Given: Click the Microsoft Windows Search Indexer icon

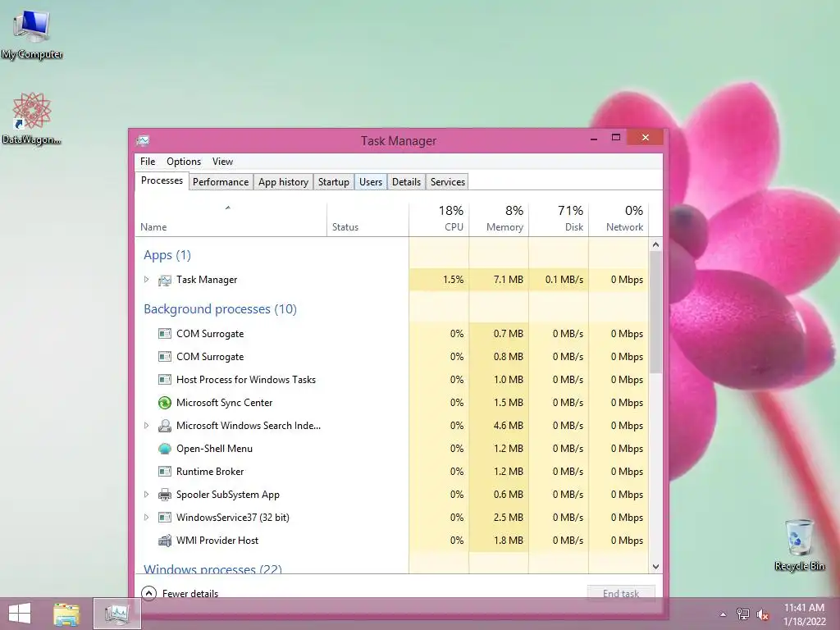Looking at the screenshot, I should coord(164,426).
